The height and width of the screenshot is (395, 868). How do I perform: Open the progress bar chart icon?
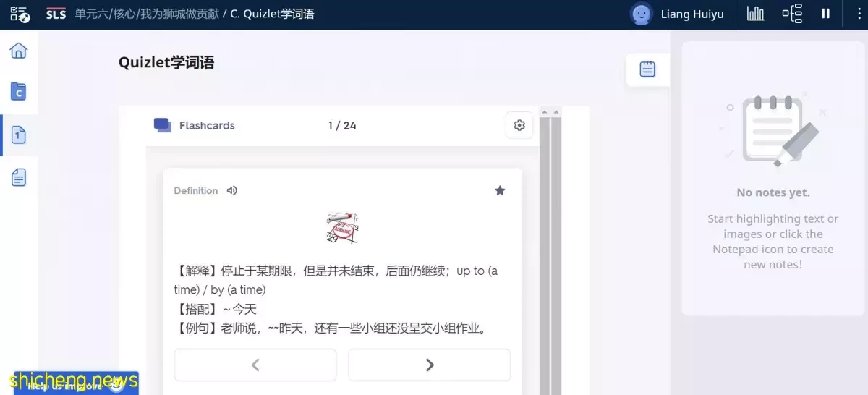[755, 14]
